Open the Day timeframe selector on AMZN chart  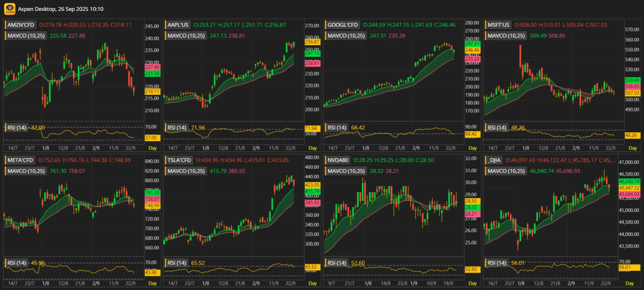[x=153, y=148]
